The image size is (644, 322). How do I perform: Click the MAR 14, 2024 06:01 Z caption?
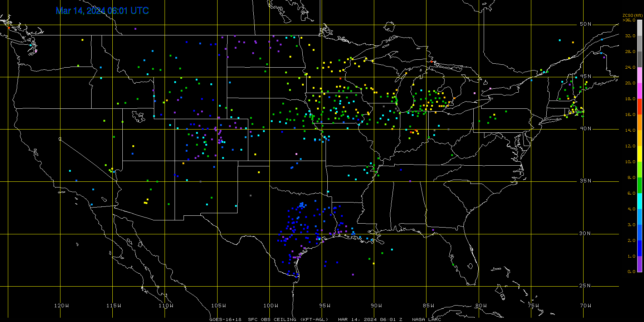point(370,319)
